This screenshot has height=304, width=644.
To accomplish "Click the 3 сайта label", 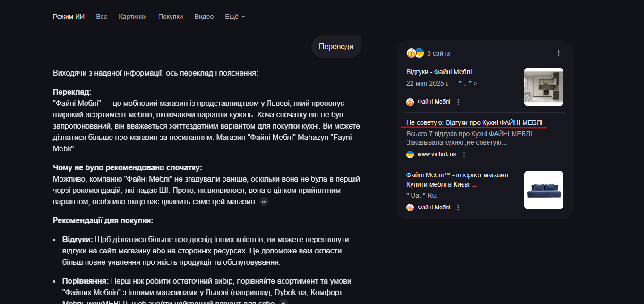I will point(438,53).
